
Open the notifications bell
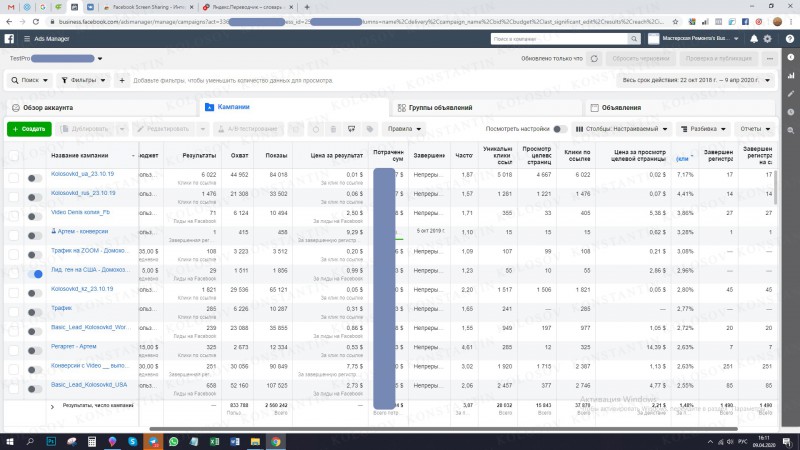coord(754,39)
